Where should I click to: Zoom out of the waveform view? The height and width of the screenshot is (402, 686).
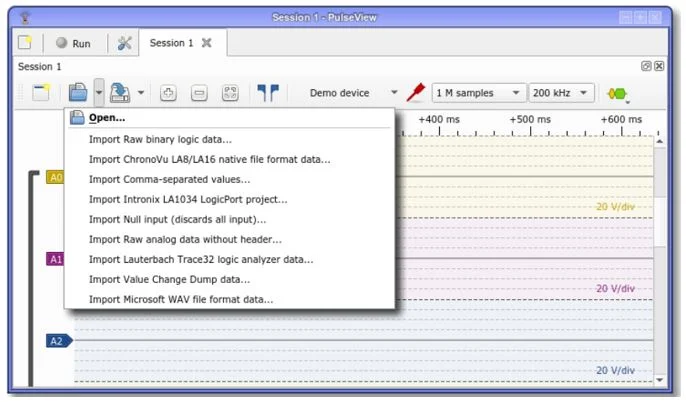[199, 93]
